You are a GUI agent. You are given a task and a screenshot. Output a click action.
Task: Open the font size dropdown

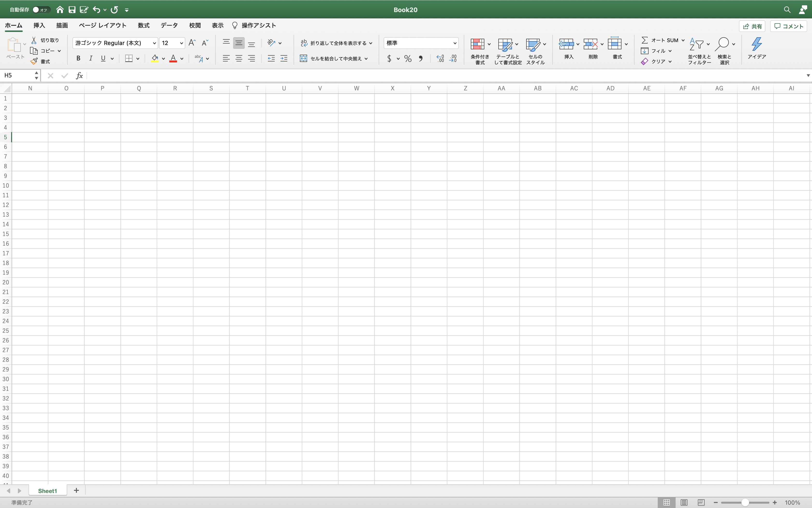[x=181, y=43]
